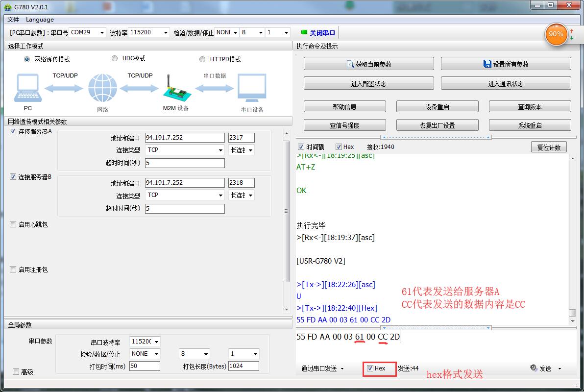
Task: Click the serial device monitor icon
Action: point(252,89)
